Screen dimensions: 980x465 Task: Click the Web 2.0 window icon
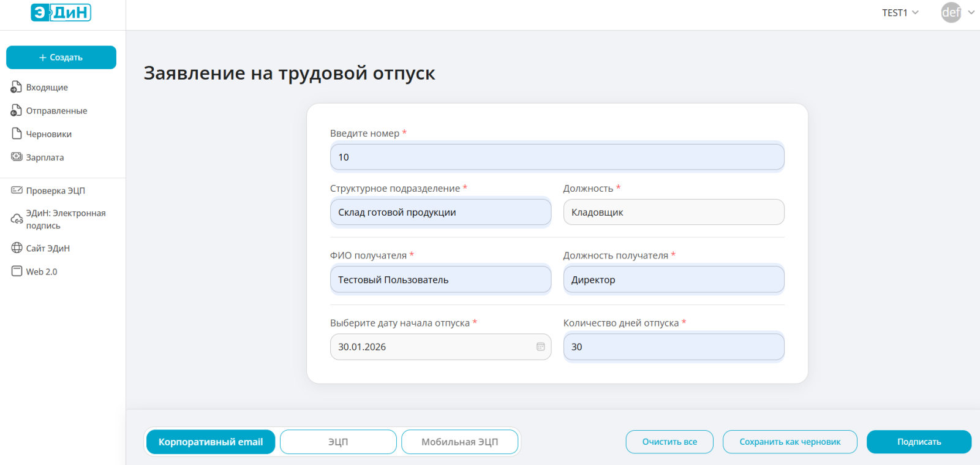[x=17, y=271]
